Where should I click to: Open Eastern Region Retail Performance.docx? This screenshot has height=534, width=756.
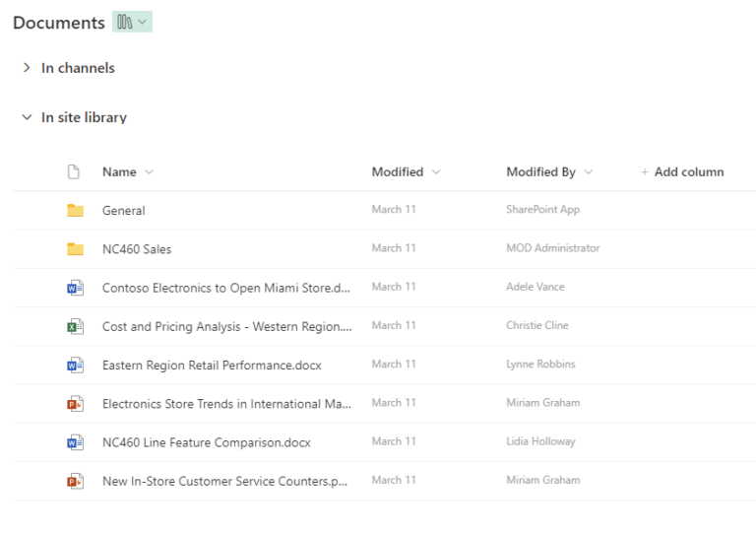click(x=212, y=365)
